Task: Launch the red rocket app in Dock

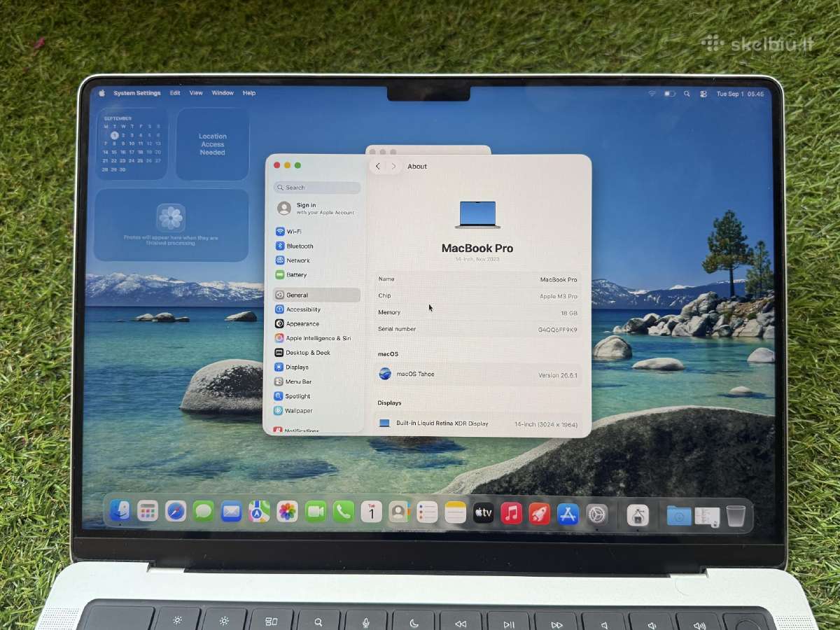Action: (x=540, y=514)
